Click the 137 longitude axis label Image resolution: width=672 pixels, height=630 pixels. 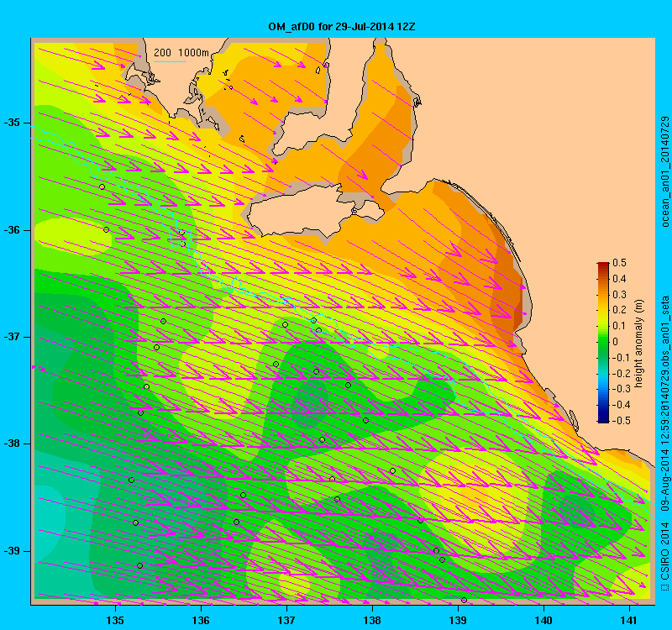286,620
